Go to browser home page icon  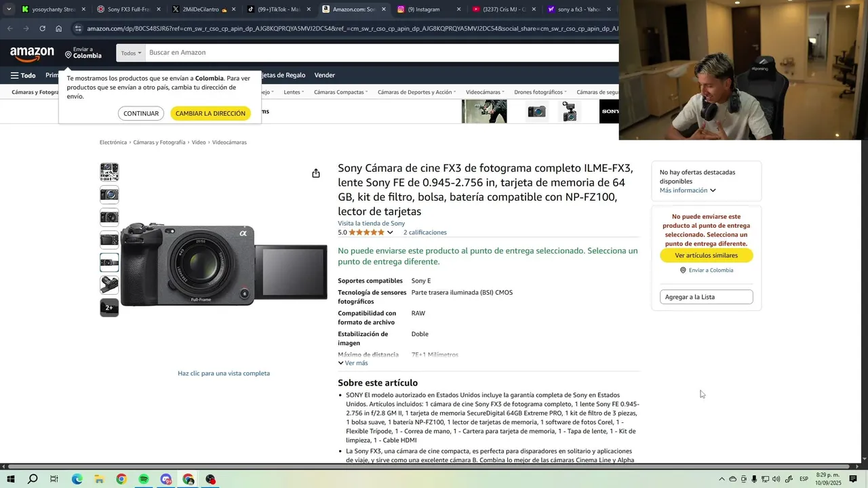(58, 28)
